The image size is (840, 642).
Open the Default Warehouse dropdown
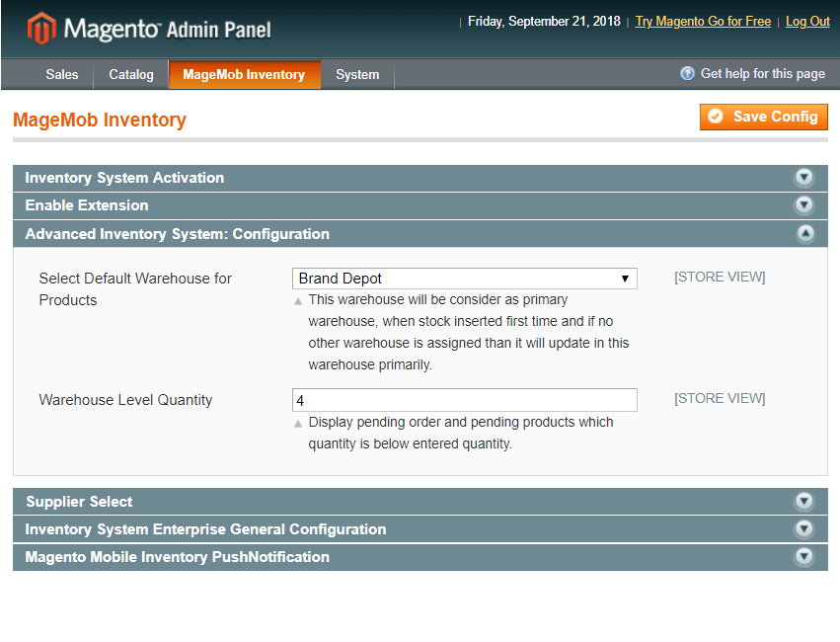[465, 279]
